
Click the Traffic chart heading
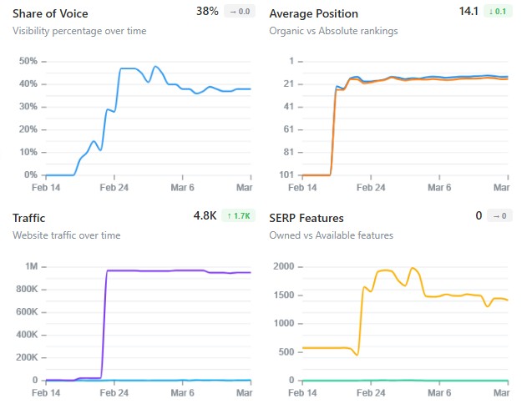point(29,218)
